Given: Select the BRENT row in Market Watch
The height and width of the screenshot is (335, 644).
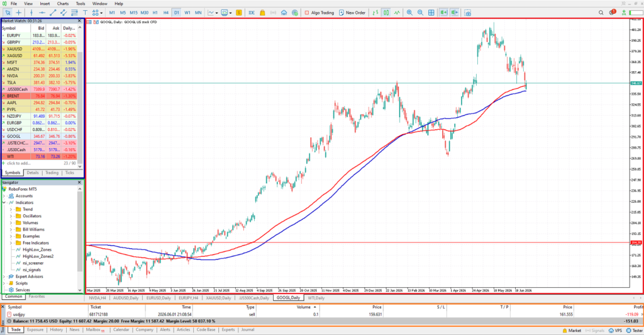Looking at the screenshot, I should [39, 96].
